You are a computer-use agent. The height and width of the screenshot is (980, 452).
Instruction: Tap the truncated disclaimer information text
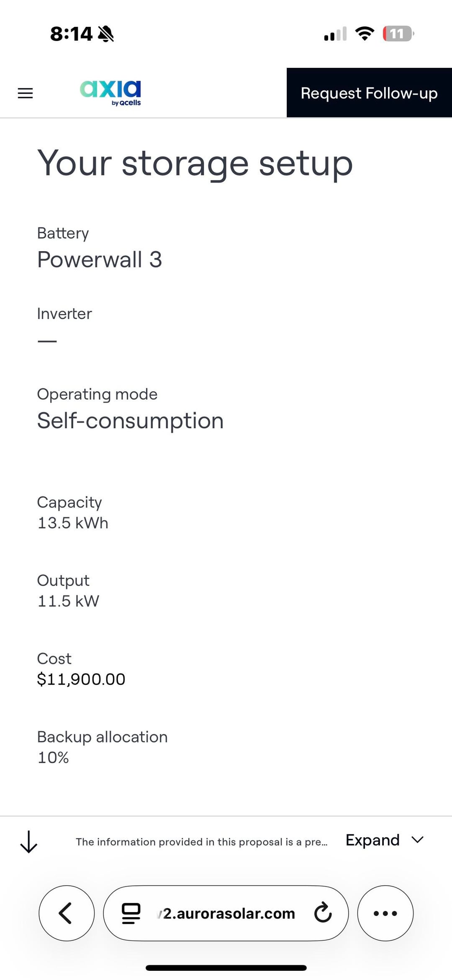[x=201, y=842]
